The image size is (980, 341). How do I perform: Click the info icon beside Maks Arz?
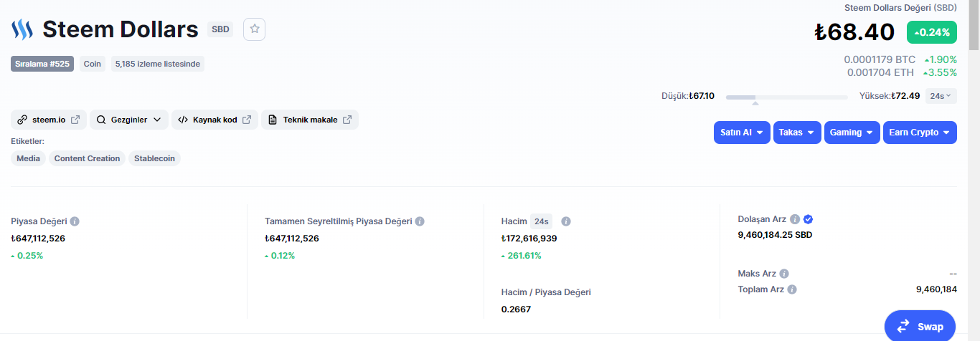click(x=784, y=274)
